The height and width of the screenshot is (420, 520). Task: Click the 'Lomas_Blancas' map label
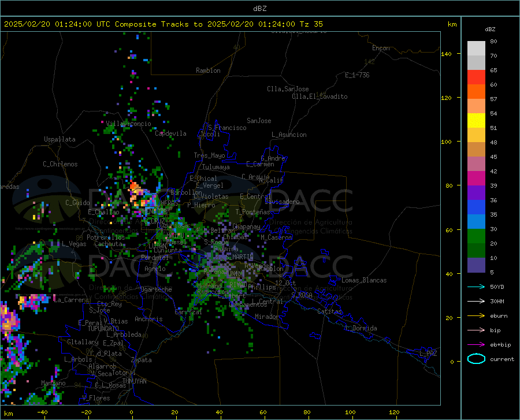click(364, 280)
